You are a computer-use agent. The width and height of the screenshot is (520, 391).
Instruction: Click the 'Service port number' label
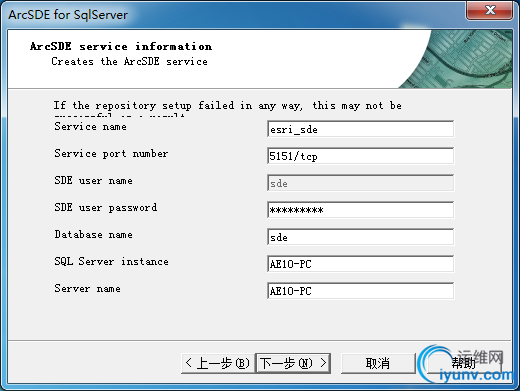point(111,154)
